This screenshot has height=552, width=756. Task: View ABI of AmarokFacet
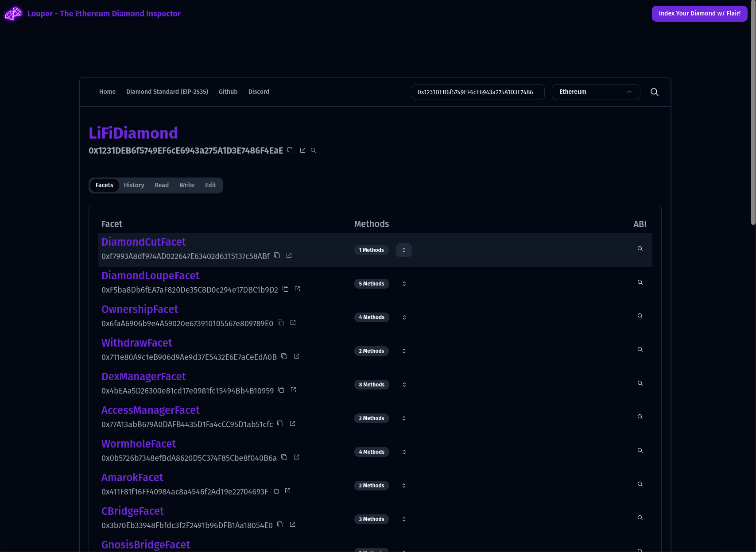pos(640,484)
